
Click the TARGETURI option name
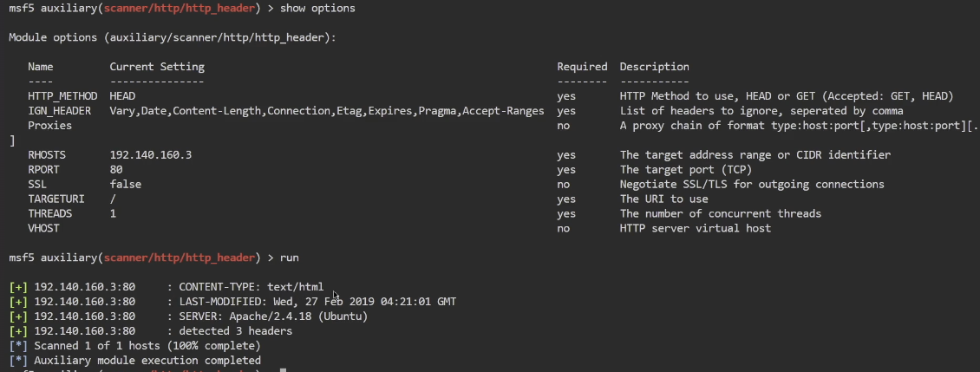[56, 199]
